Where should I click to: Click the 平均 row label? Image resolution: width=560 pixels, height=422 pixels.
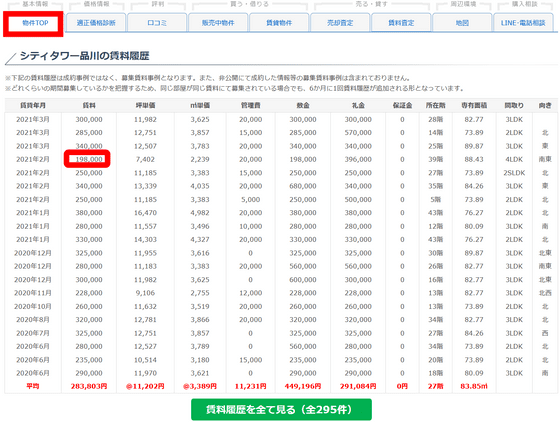[x=32, y=386]
